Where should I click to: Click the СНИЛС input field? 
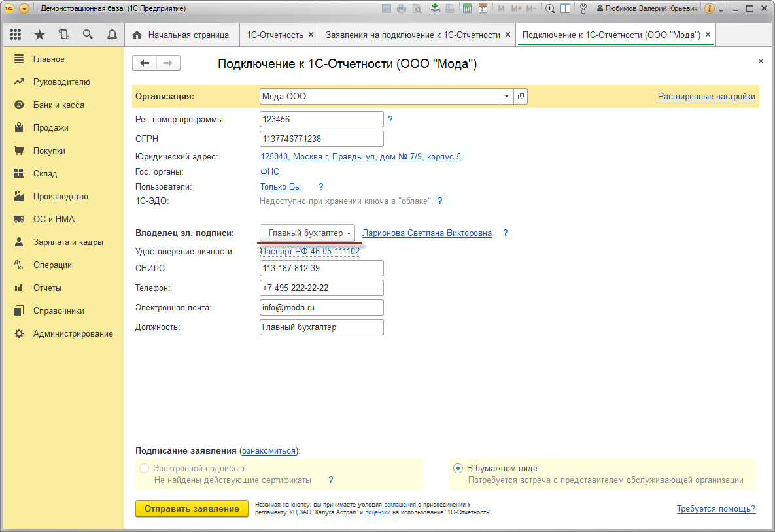coord(322,268)
